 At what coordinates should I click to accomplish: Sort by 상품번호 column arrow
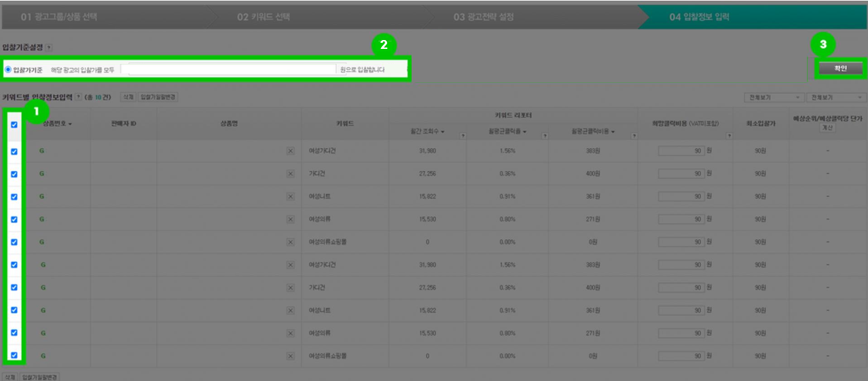[x=69, y=124]
